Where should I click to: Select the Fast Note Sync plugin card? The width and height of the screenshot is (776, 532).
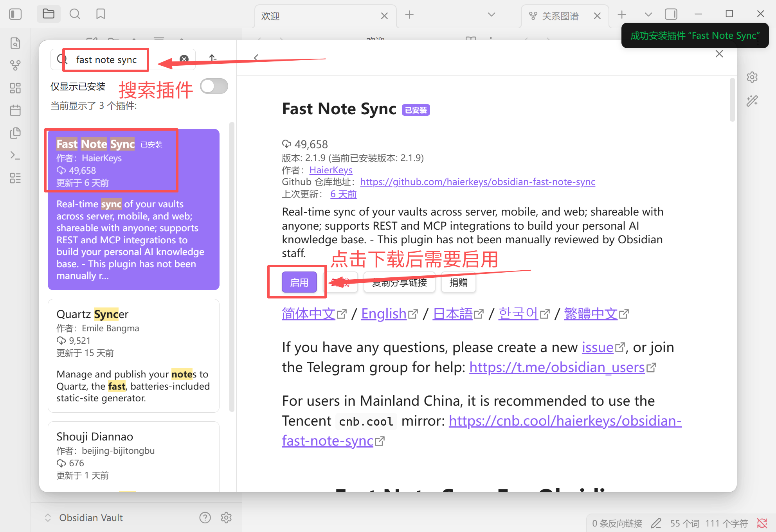click(x=133, y=209)
